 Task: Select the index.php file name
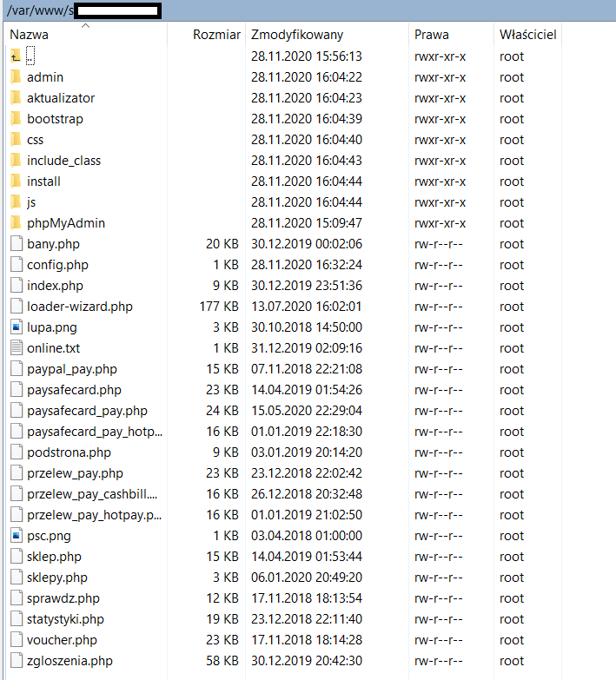55,286
